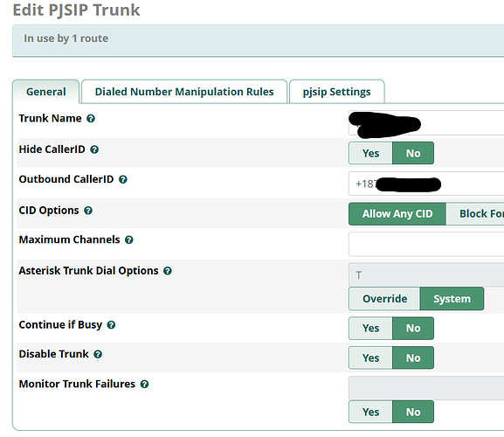The width and height of the screenshot is (504, 437).
Task: Click the Continue if Busy help icon
Action: (x=111, y=325)
